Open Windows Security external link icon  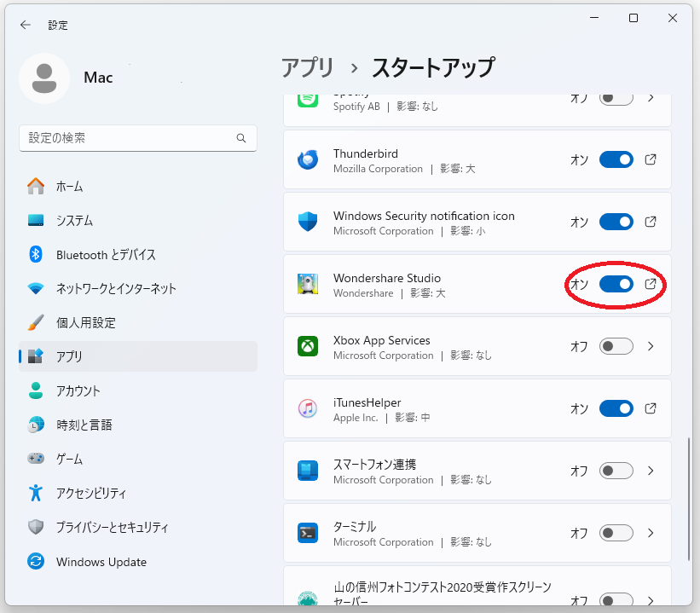point(651,222)
